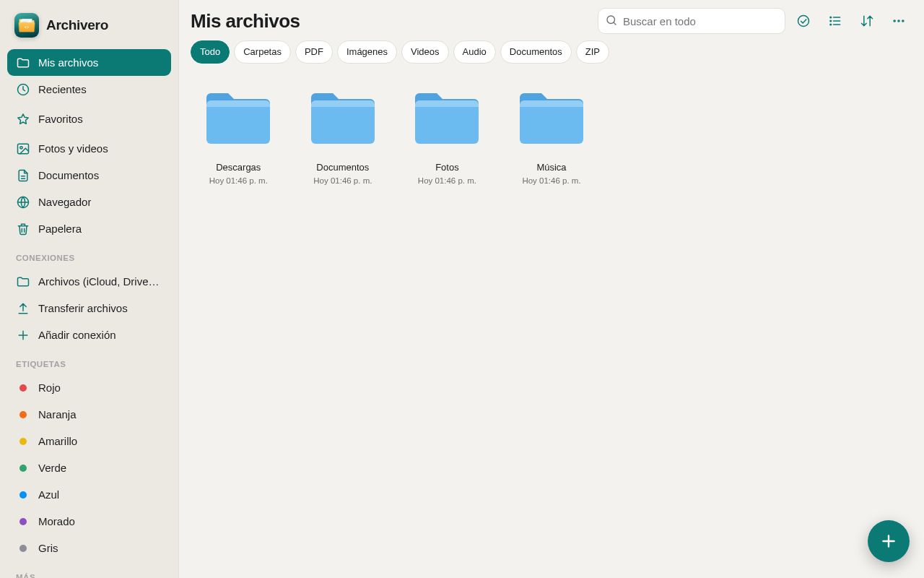The width and height of the screenshot is (924, 578).
Task: Filter by Carpetas
Action: point(262,52)
